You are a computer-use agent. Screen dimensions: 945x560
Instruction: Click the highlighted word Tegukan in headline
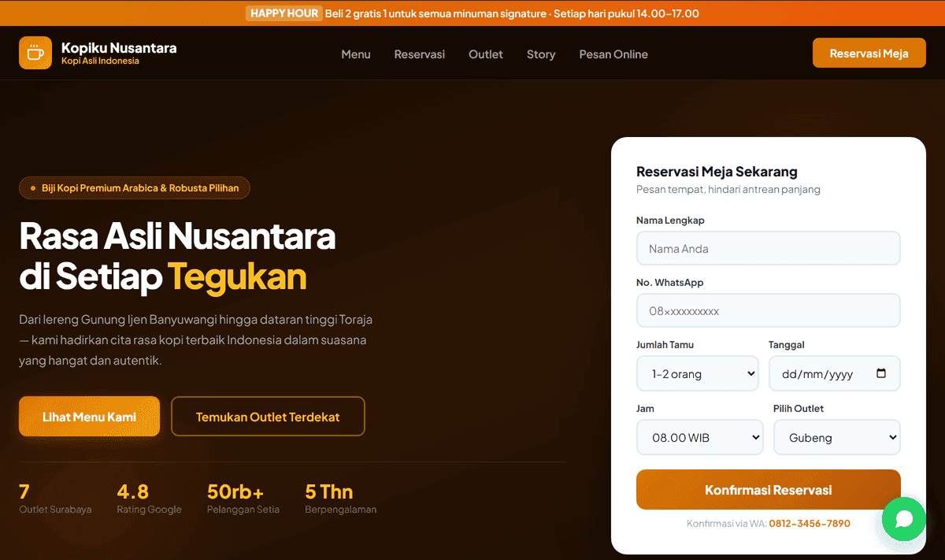[x=237, y=276]
